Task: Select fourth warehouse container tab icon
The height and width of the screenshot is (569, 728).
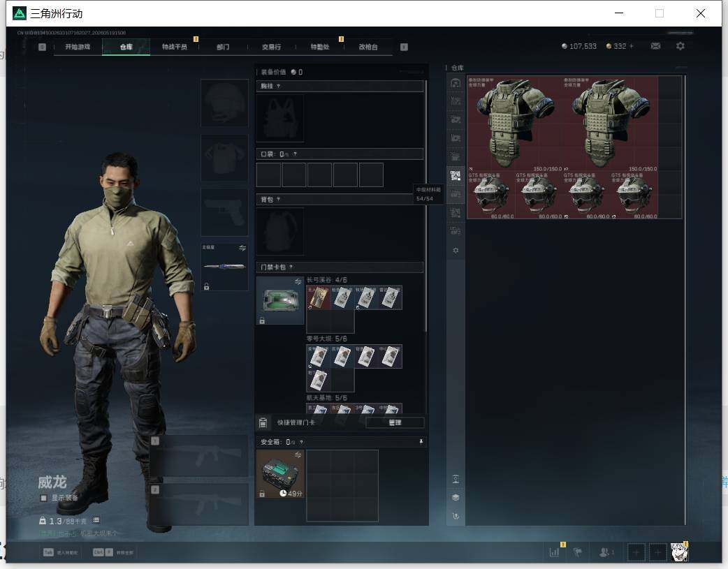Action: (456, 138)
